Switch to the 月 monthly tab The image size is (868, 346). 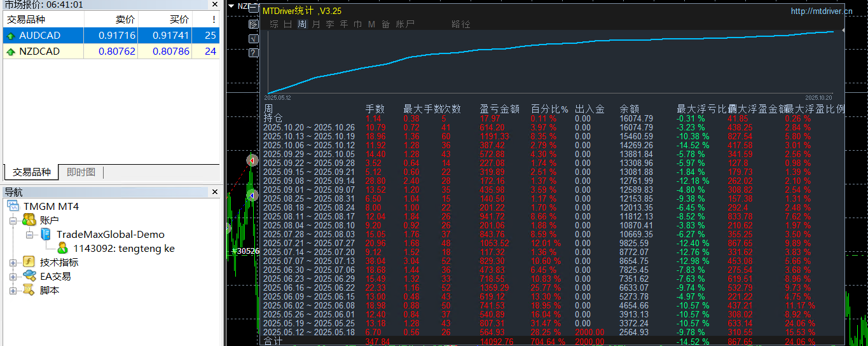tap(316, 24)
